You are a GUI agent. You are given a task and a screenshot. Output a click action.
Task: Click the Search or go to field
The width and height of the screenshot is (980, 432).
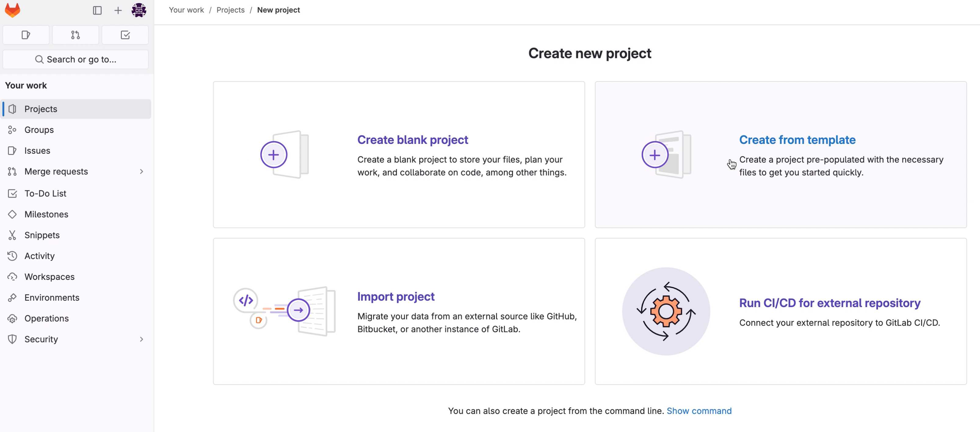point(75,59)
